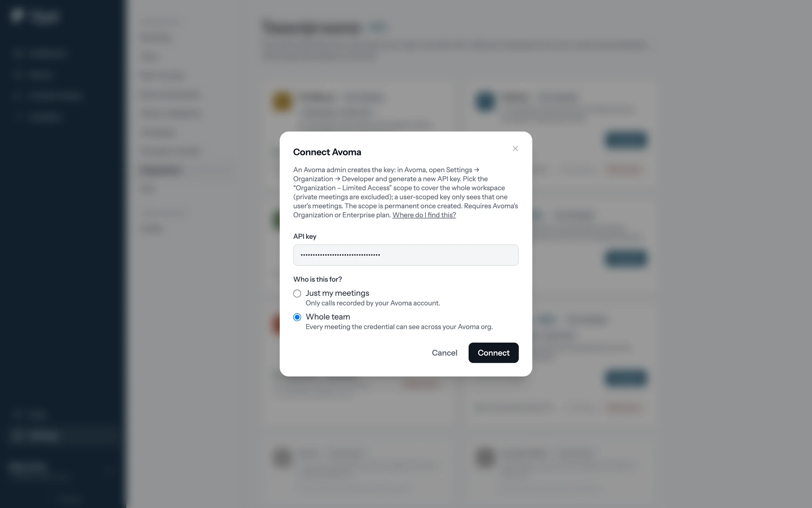Choose the "Whole team" option label
812x508 pixels.
click(x=328, y=317)
